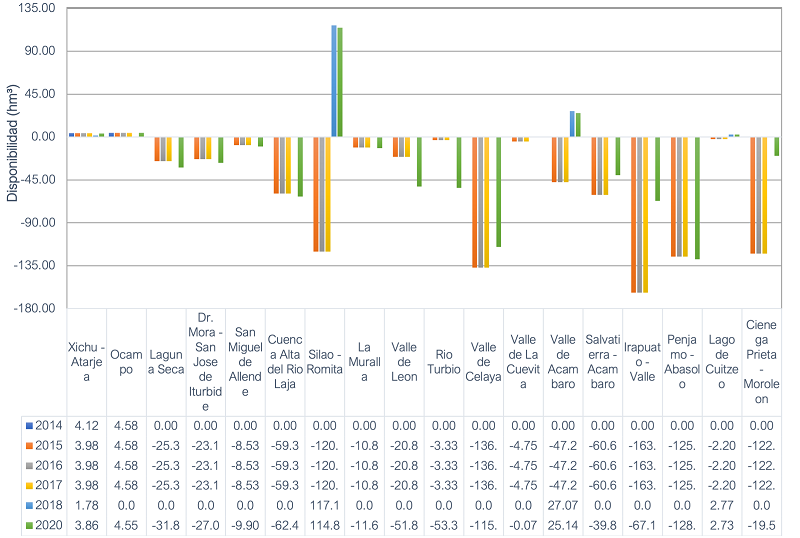The width and height of the screenshot is (800, 538).
Task: Click the 2015 orange legend marker
Action: pos(28,445)
